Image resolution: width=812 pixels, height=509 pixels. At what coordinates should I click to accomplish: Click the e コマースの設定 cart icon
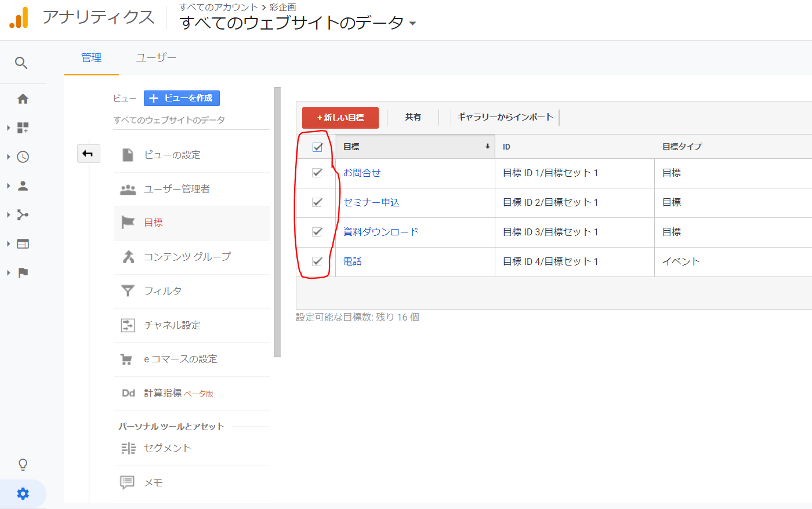126,359
